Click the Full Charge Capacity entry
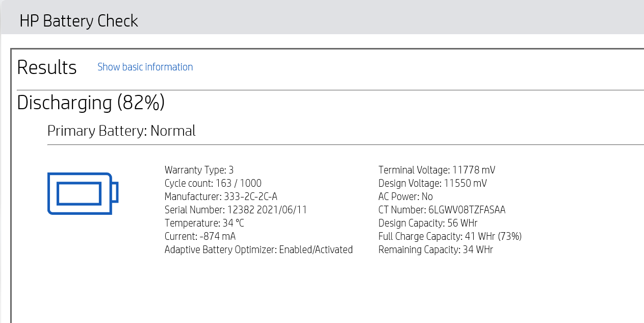 point(450,236)
